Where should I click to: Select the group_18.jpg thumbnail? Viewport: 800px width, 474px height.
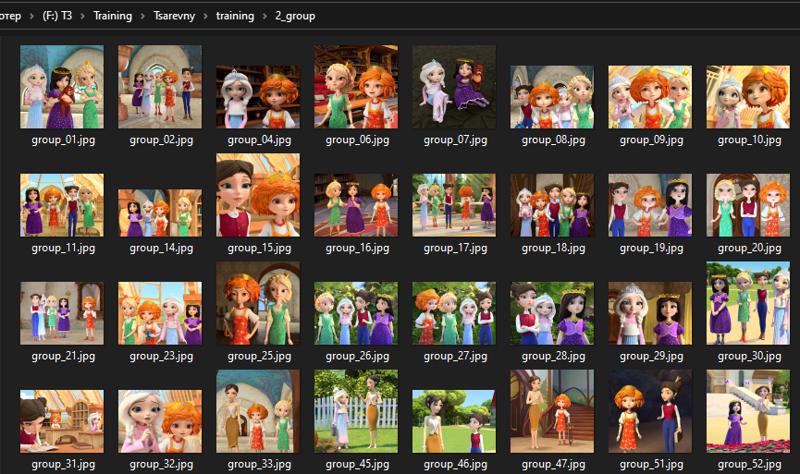pyautogui.click(x=552, y=205)
